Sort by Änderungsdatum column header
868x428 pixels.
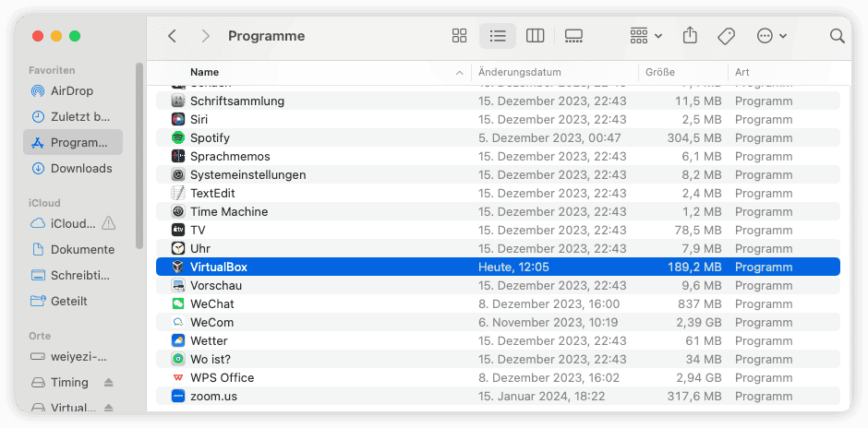point(520,73)
